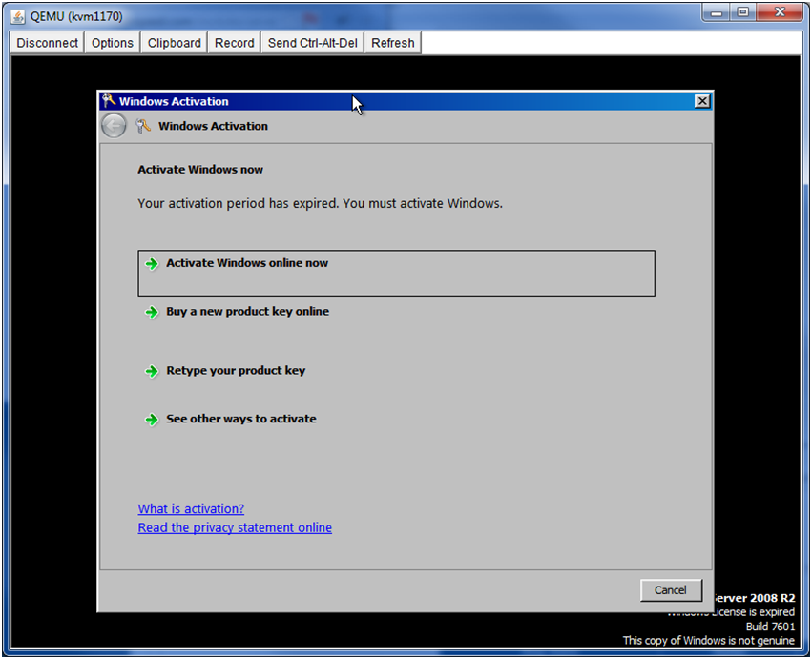The width and height of the screenshot is (812, 659).
Task: Click the green arrow beside Buy a new product key
Action: click(x=151, y=312)
